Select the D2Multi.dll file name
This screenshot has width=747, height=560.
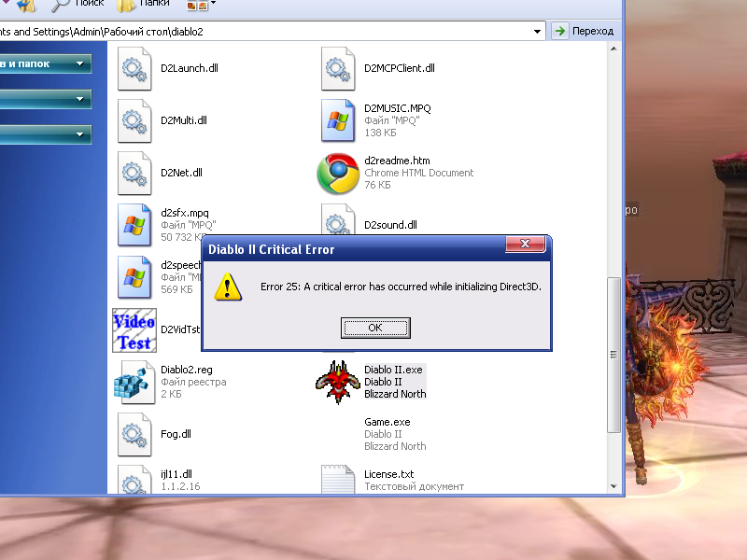click(x=183, y=120)
